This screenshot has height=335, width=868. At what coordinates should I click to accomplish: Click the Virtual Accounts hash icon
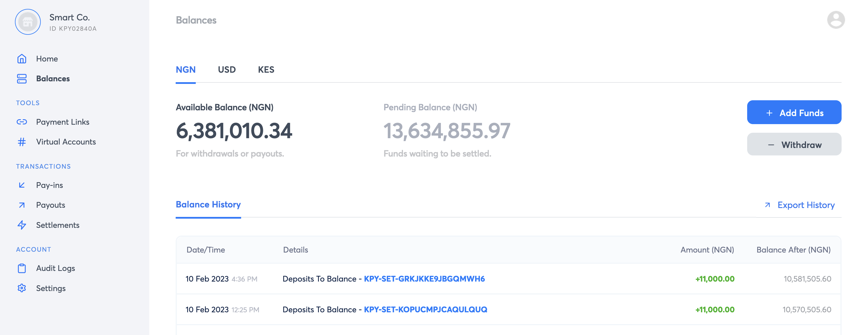[x=22, y=142]
